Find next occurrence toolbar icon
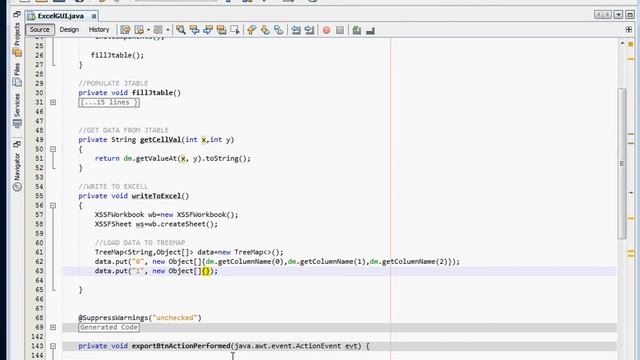The width and height of the screenshot is (640, 360). click(x=208, y=30)
